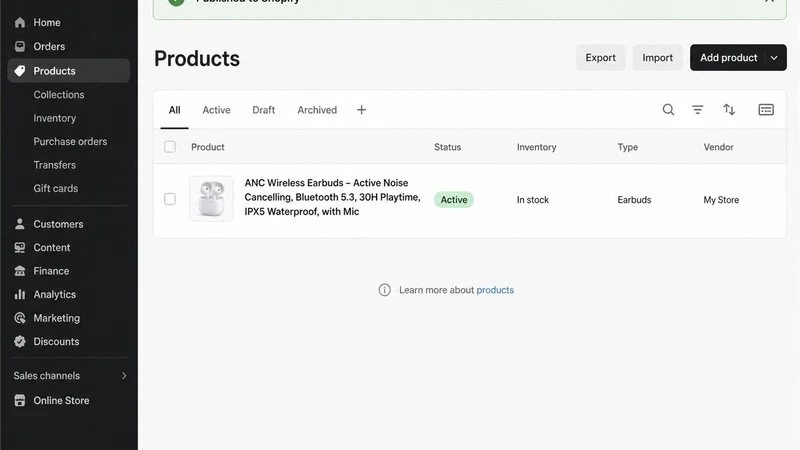Expand the Sales channels chevron
800x450 pixels.
coord(124,376)
